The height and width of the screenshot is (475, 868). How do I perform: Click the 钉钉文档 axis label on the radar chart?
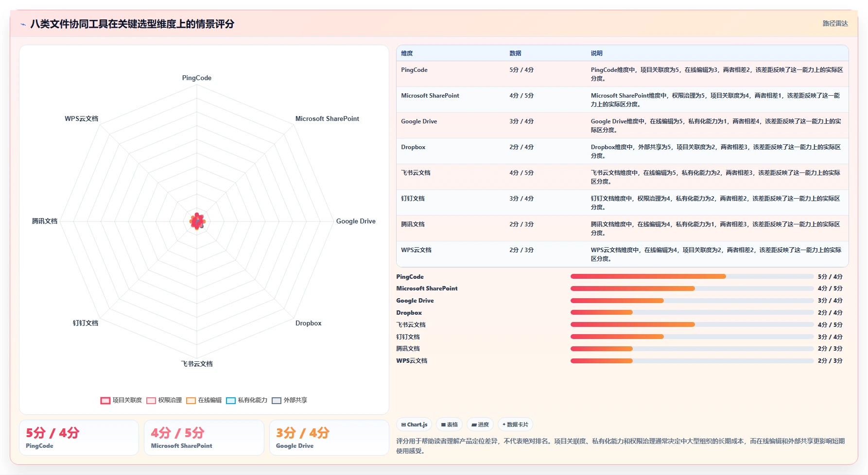pyautogui.click(x=86, y=323)
